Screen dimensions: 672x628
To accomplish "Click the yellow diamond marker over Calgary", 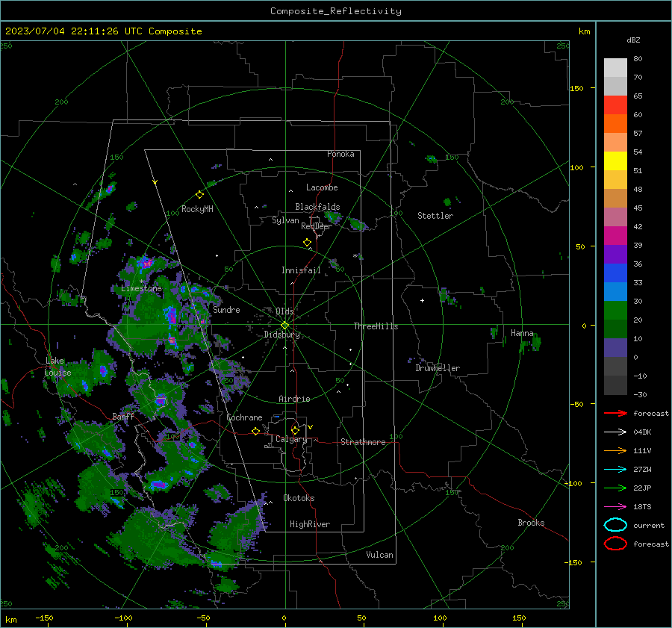I will click(x=295, y=430).
